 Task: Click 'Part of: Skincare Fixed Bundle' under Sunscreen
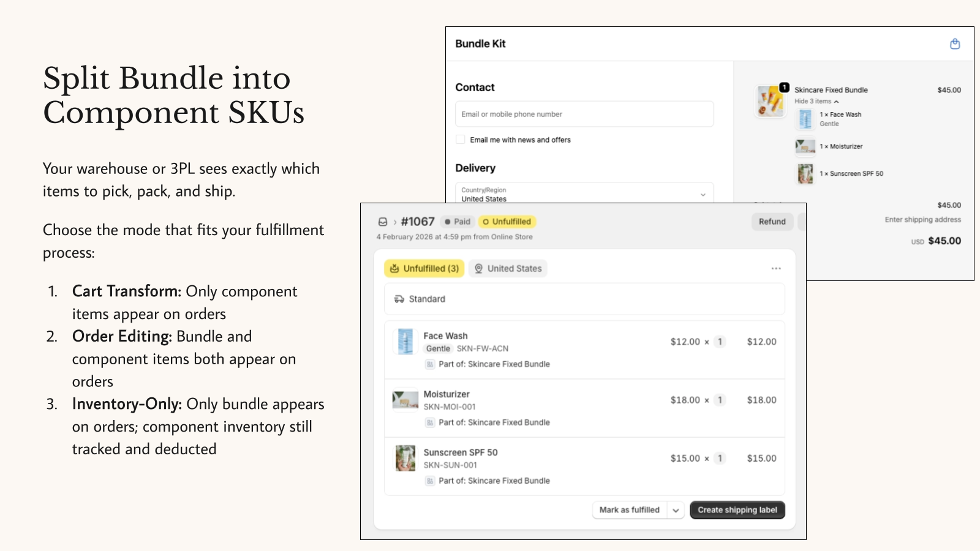(494, 481)
